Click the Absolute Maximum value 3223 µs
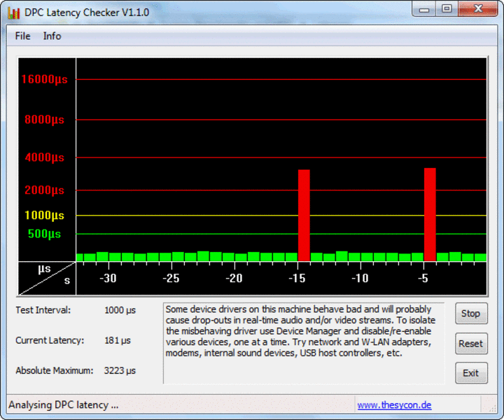Viewport: 504px width, 420px height. (120, 370)
